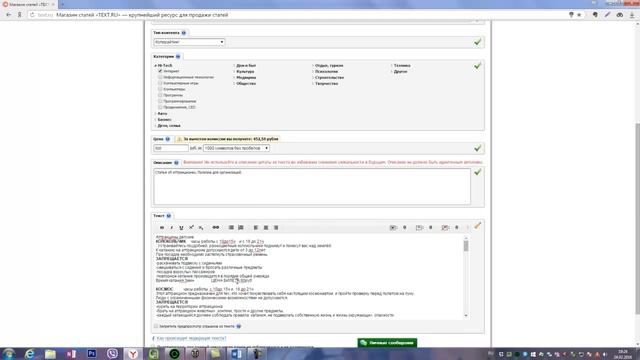The height and width of the screenshot is (360, 640).
Task: Click into the price input field
Action: (x=171, y=148)
